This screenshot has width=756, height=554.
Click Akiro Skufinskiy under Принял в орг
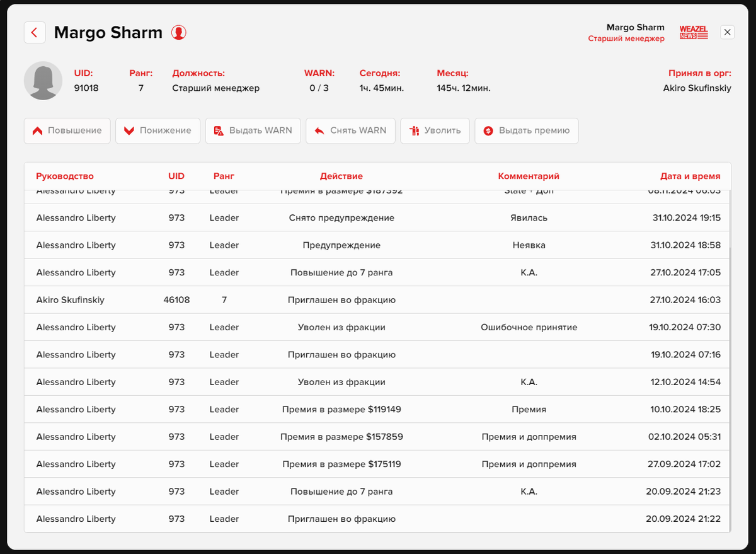[697, 88]
